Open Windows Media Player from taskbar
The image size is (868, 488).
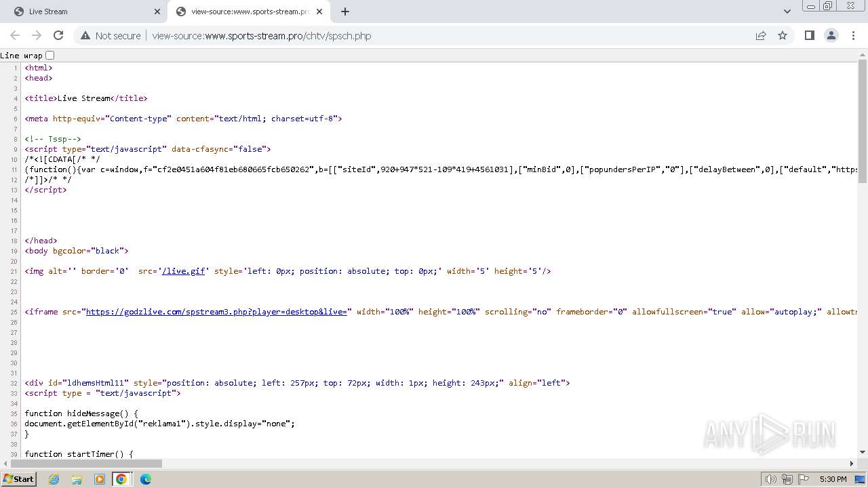(100, 479)
